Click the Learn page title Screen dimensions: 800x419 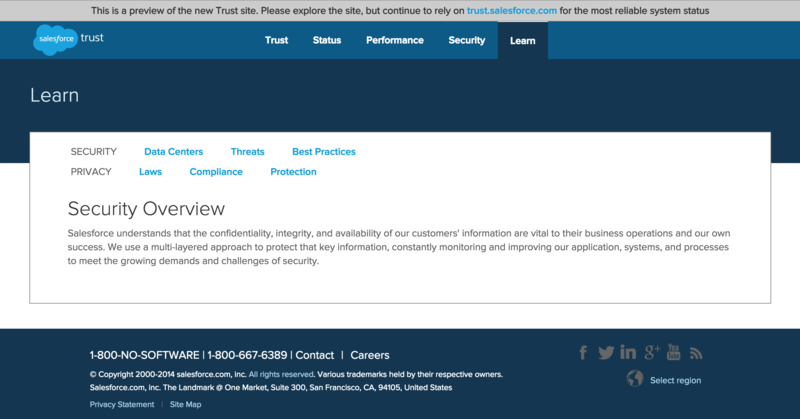pyautogui.click(x=55, y=95)
